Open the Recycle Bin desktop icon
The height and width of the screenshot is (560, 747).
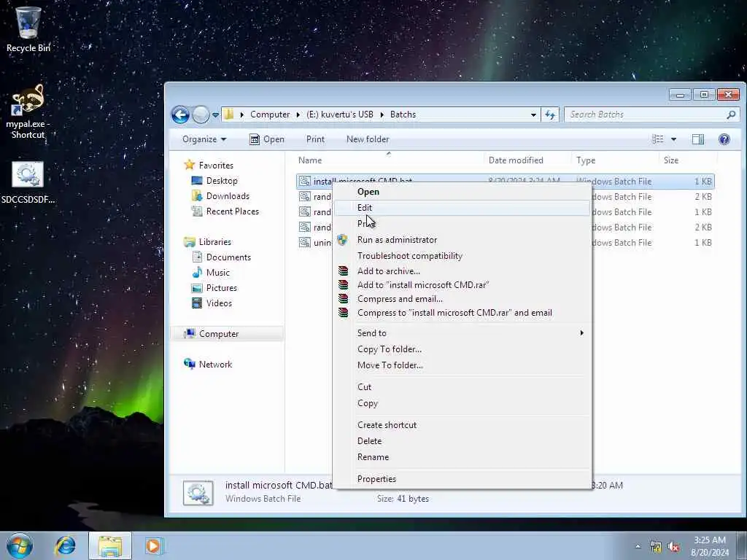tap(28, 28)
